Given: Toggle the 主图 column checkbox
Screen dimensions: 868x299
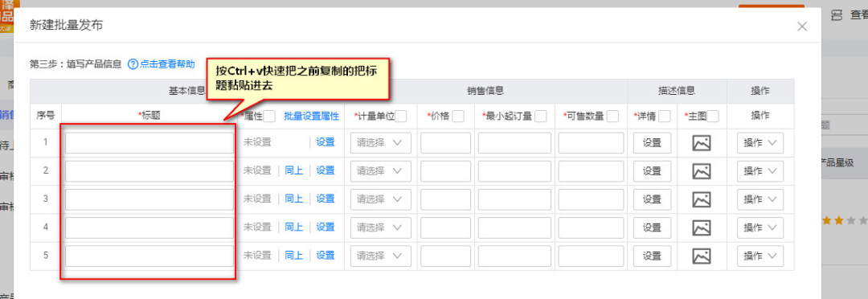Looking at the screenshot, I should (713, 117).
